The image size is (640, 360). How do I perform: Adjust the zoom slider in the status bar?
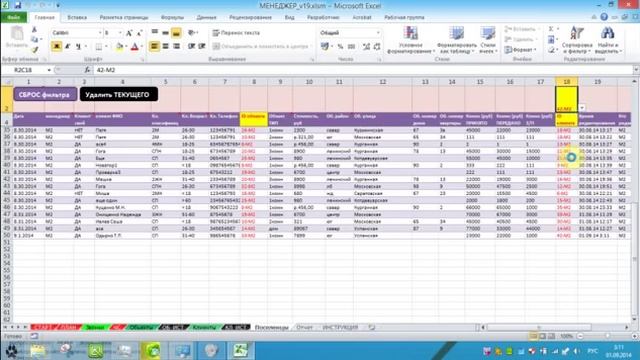607,336
